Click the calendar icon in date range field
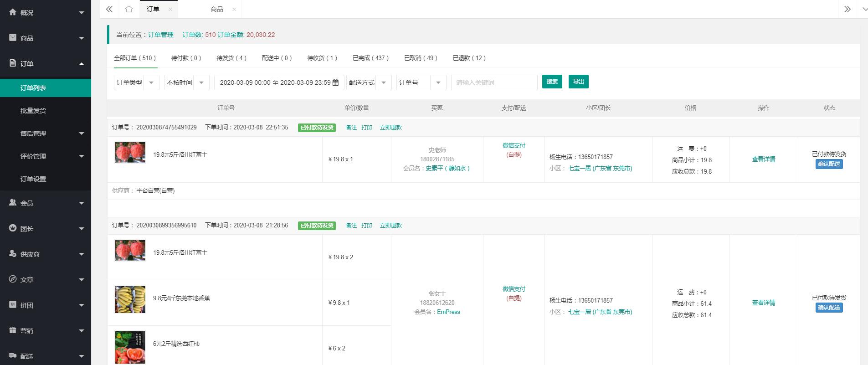The width and height of the screenshot is (868, 365). pyautogui.click(x=336, y=82)
